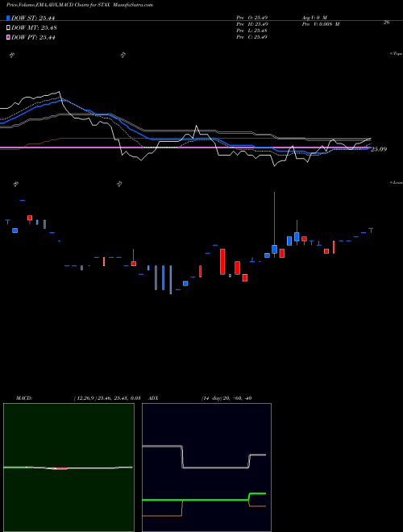403x532 pixels.
Task: Click the MACD '(12,26,9) 25.46, 25.43, 0.03' values
Action: tap(107, 398)
